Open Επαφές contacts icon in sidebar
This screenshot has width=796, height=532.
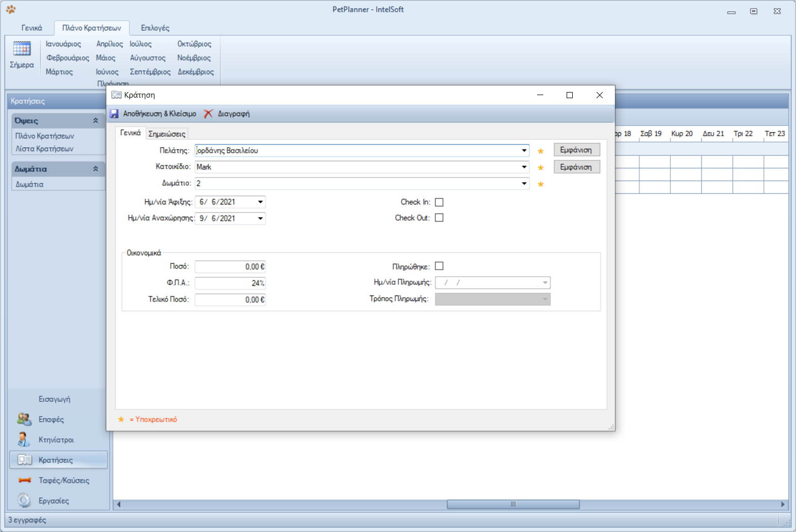pyautogui.click(x=24, y=419)
